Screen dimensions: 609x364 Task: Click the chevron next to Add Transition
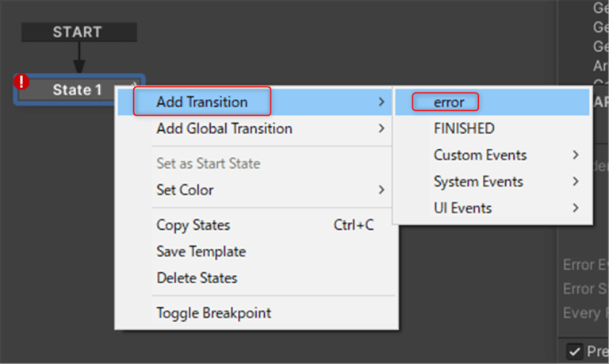[x=381, y=102]
